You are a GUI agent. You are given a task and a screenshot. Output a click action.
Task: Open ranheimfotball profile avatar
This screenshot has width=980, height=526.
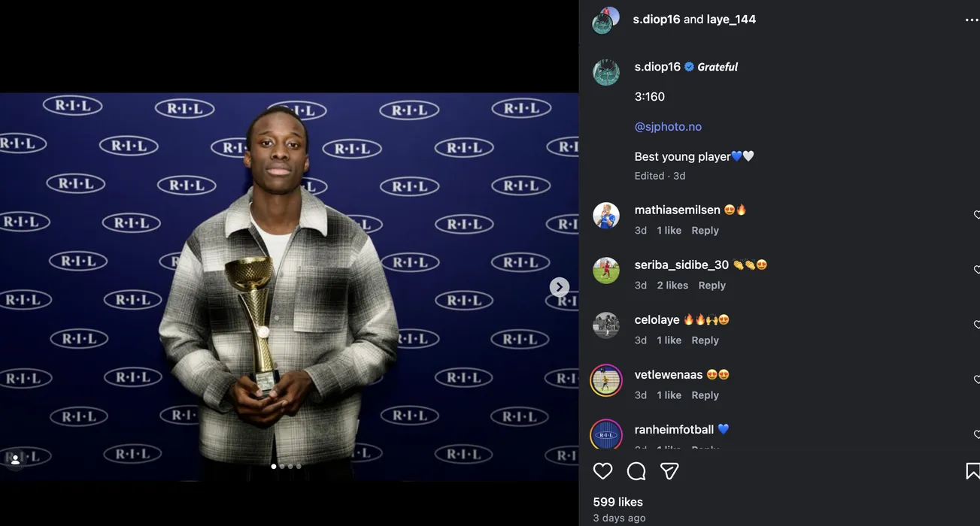click(x=606, y=434)
